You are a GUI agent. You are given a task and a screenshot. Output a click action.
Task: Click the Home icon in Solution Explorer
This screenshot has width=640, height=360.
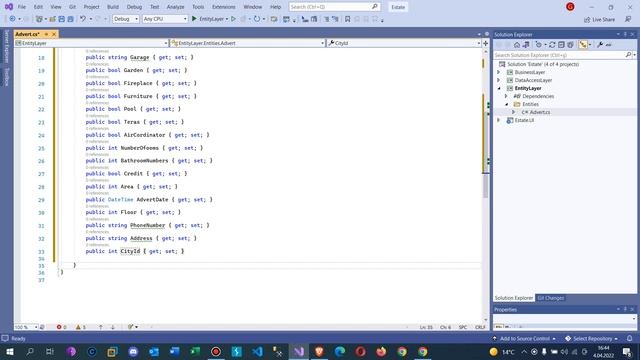point(517,45)
